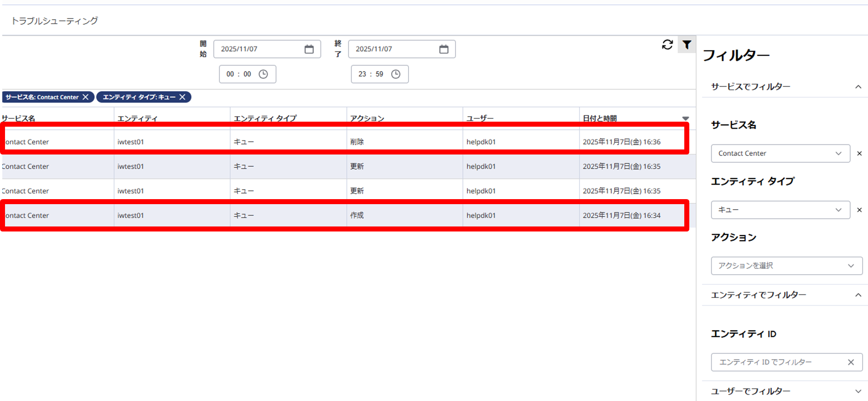
Task: Open the end date calendar picker
Action: (444, 49)
